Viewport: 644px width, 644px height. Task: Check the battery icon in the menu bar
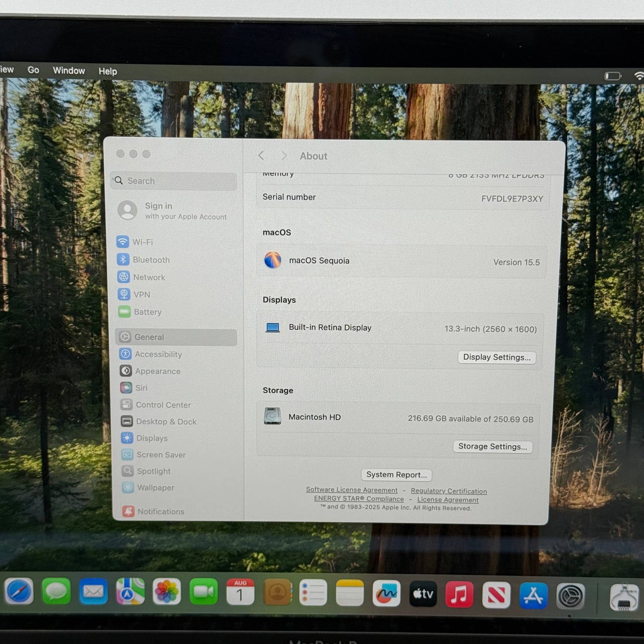(613, 76)
